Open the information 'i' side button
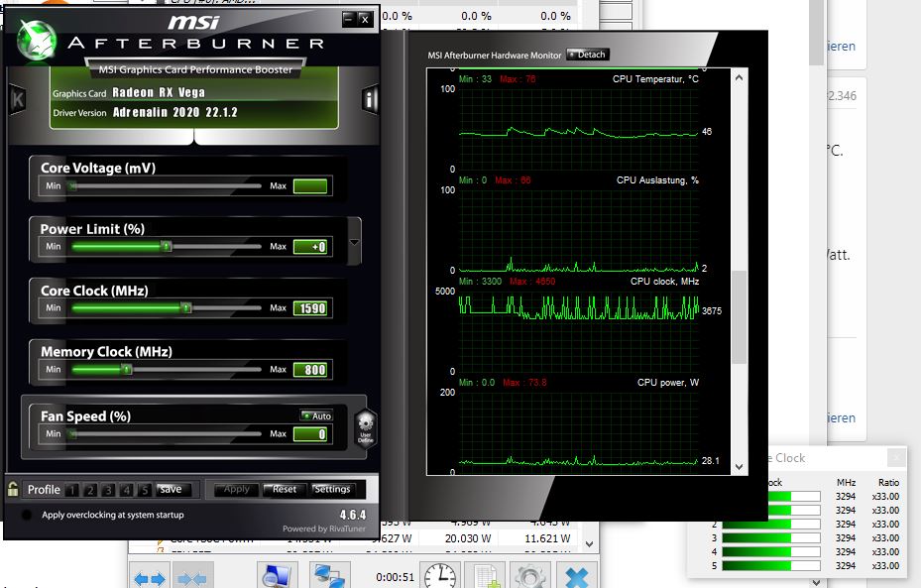The image size is (921, 588). tap(370, 99)
